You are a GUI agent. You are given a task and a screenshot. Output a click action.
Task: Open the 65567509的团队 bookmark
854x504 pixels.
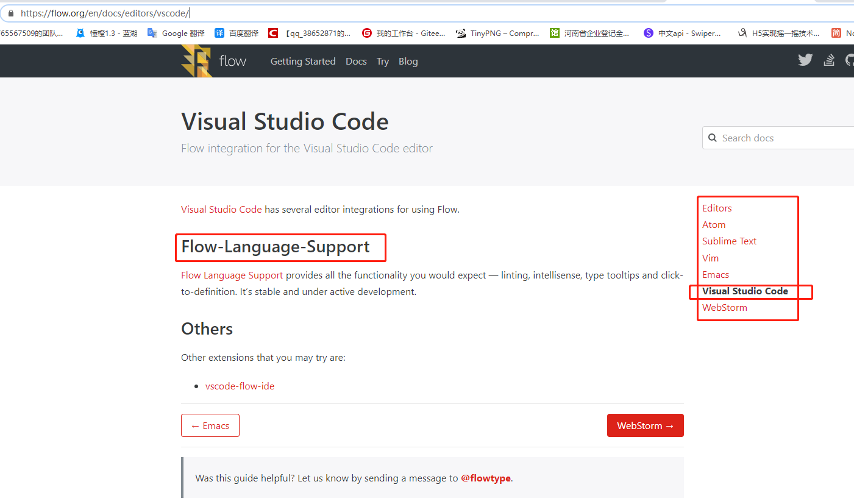tap(32, 34)
